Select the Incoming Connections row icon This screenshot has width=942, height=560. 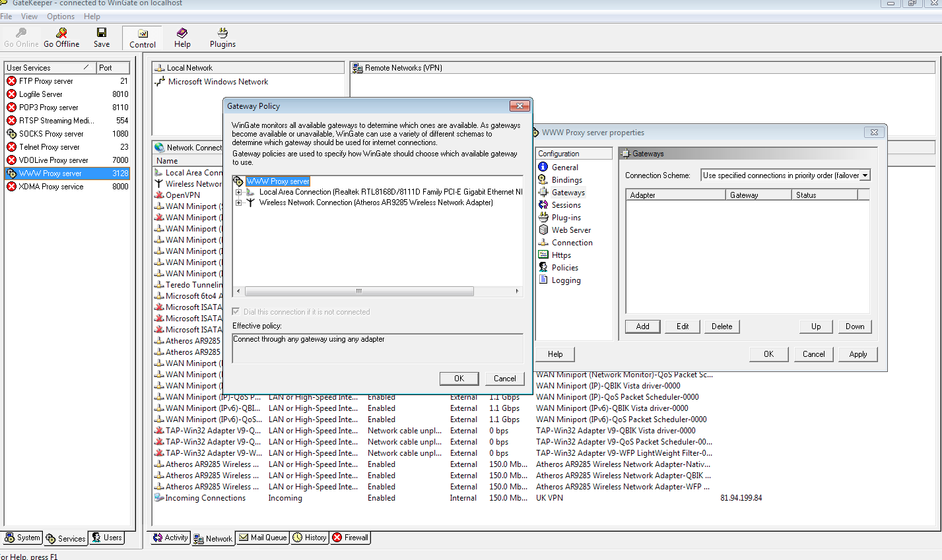pos(159,498)
